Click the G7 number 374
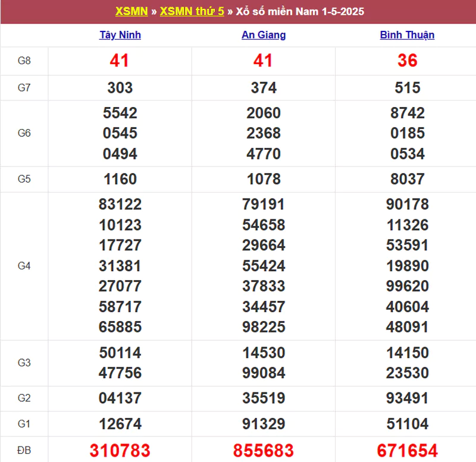 tap(264, 88)
